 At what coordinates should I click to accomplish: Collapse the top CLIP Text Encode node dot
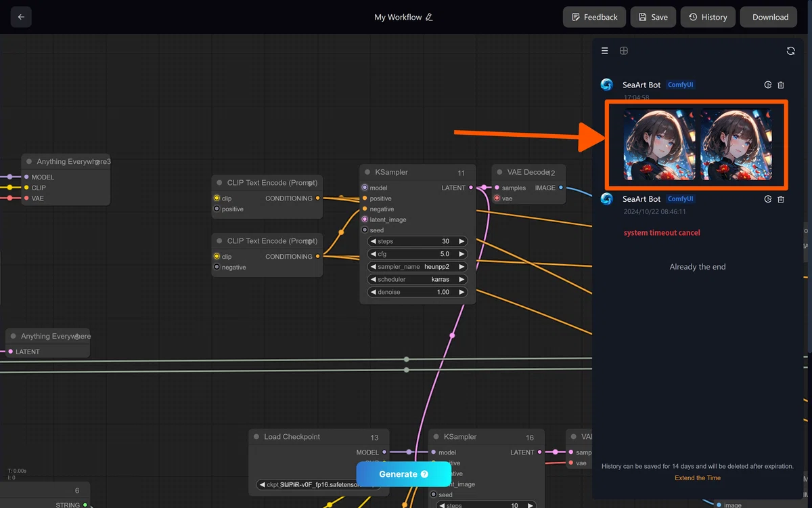coord(219,183)
